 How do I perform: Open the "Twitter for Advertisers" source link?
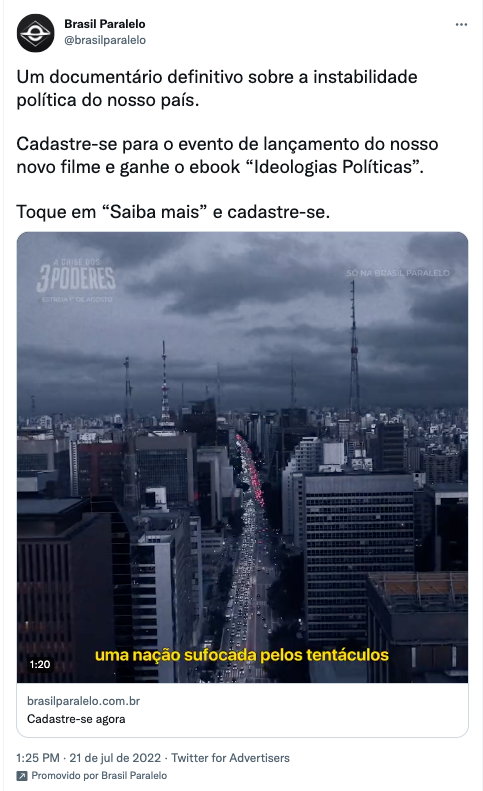230,758
